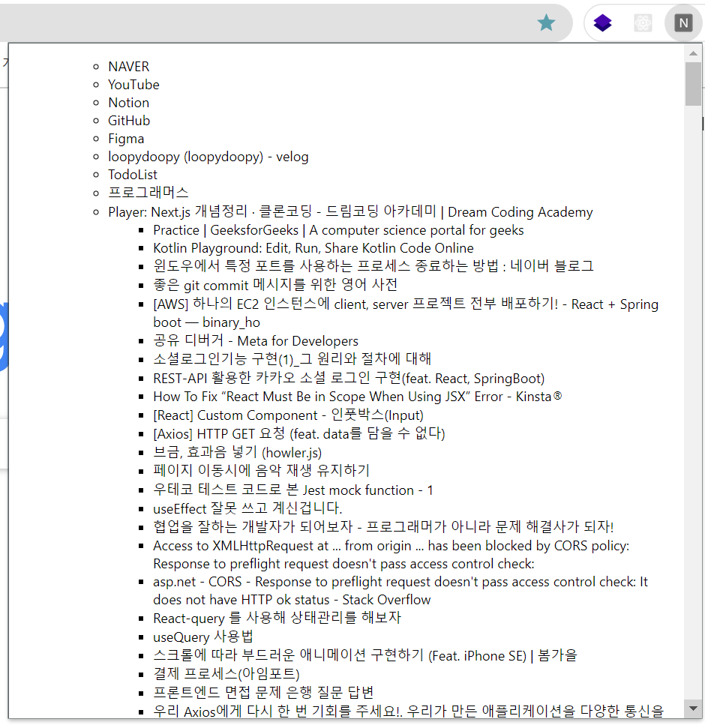
Task: Click the scrollbar down arrow
Action: point(693,709)
